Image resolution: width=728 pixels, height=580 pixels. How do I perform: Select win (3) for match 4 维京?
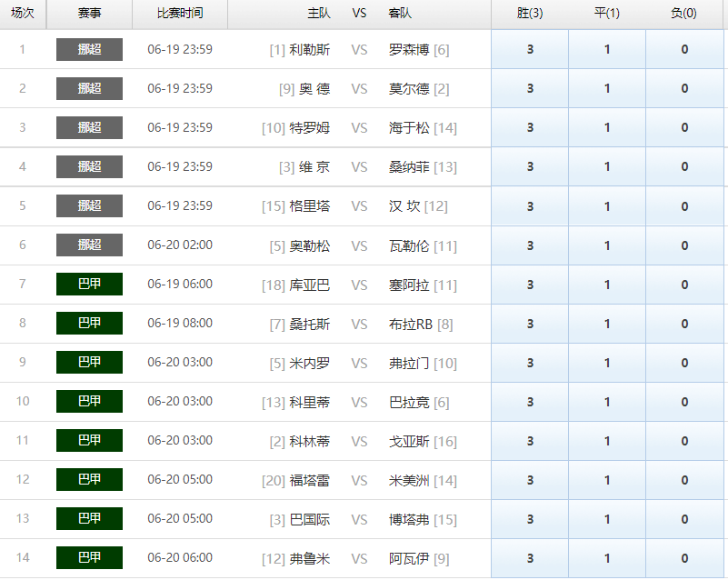click(530, 166)
